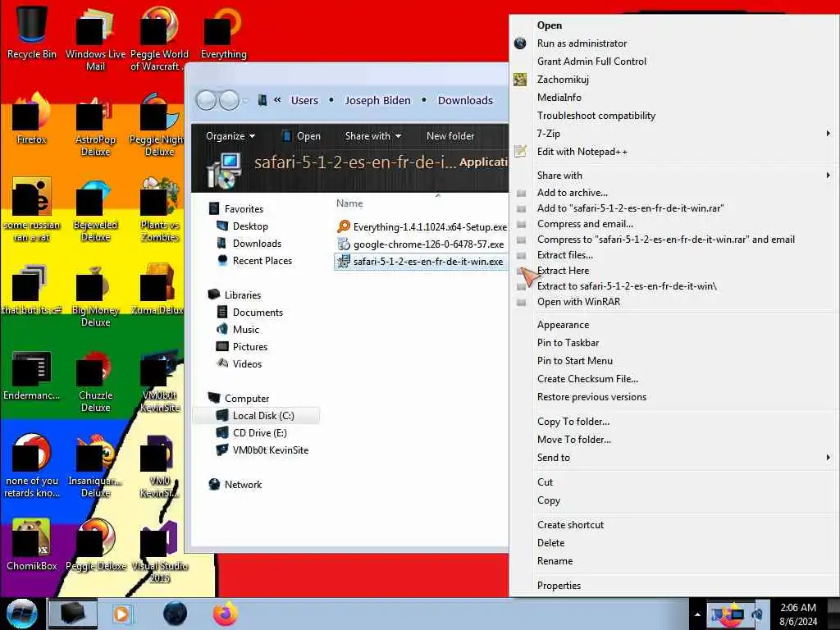840x630 pixels.
Task: Select the Libraries navigation node
Action: point(235,294)
